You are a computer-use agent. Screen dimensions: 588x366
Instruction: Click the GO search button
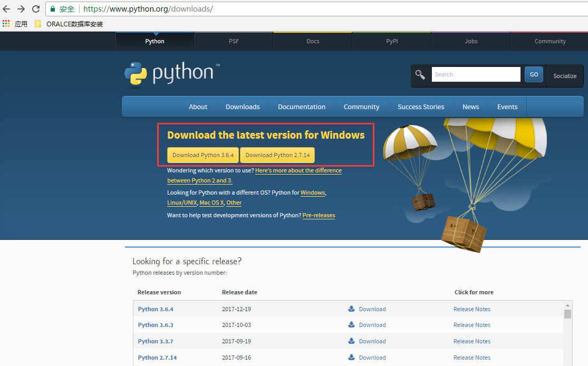[x=534, y=74]
